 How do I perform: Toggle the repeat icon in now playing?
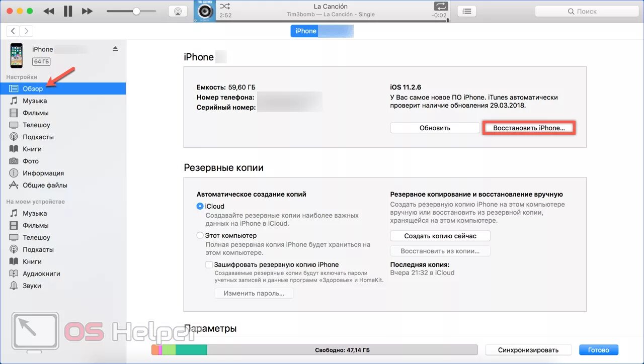coord(440,6)
